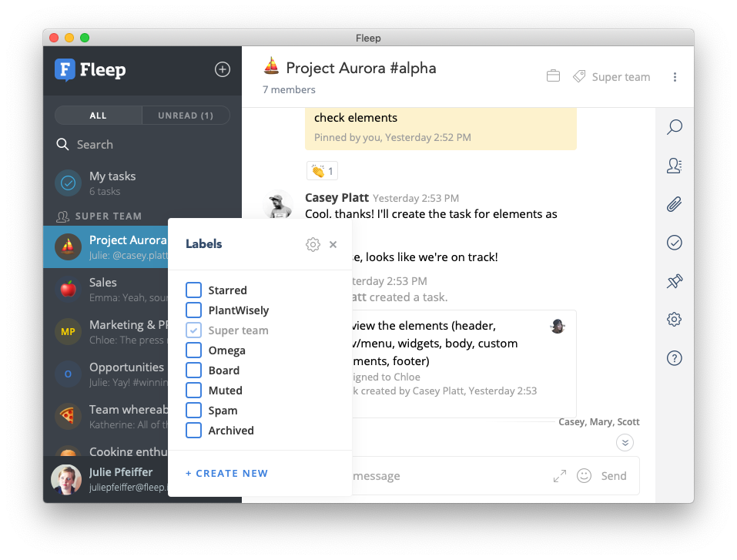Select the Project Aurora conversation
This screenshot has width=737, height=560.
coord(106,246)
